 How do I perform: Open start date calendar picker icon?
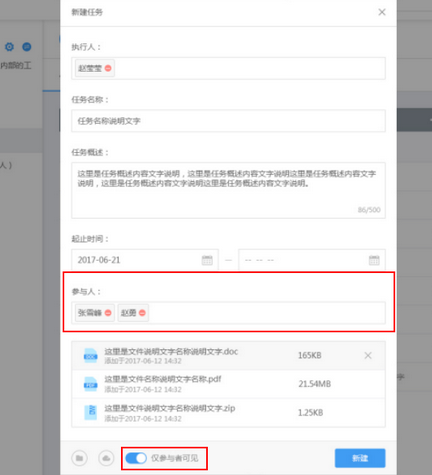[207, 260]
